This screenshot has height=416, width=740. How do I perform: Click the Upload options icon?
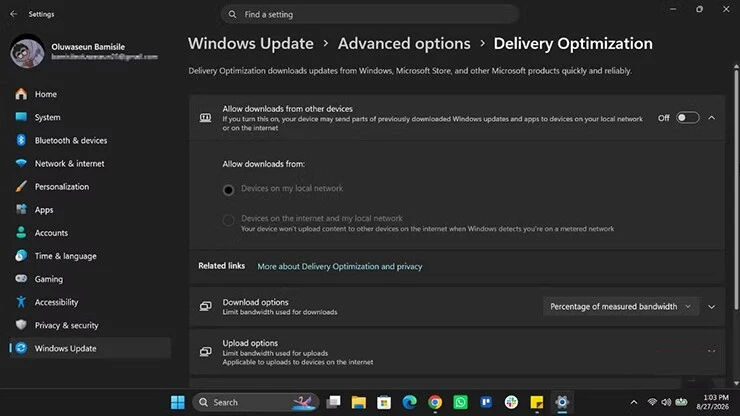click(x=205, y=352)
